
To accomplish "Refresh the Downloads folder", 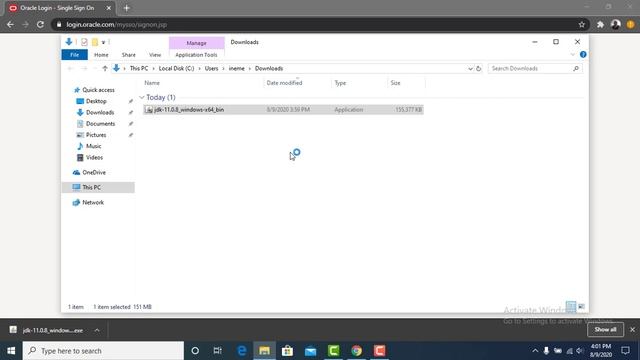I will point(479,69).
